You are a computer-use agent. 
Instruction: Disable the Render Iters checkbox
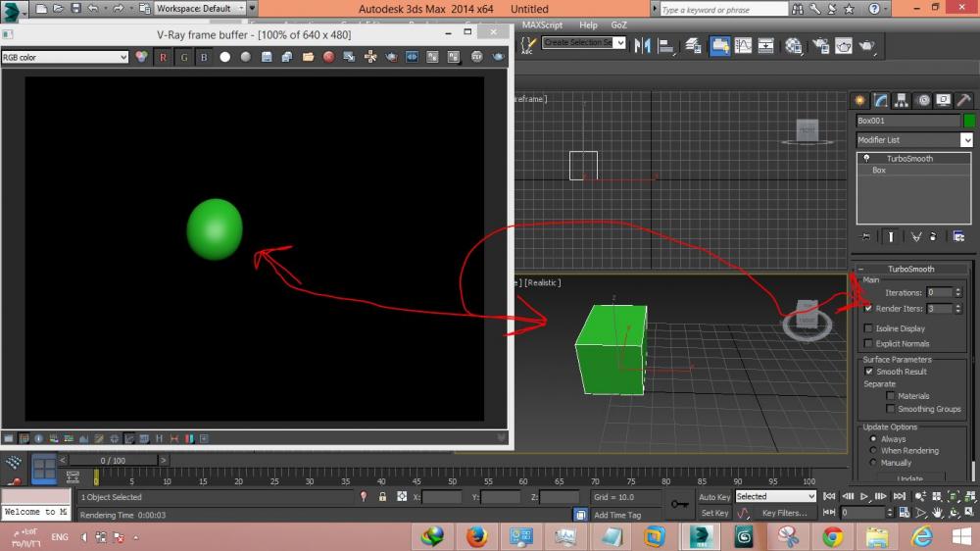(868, 309)
